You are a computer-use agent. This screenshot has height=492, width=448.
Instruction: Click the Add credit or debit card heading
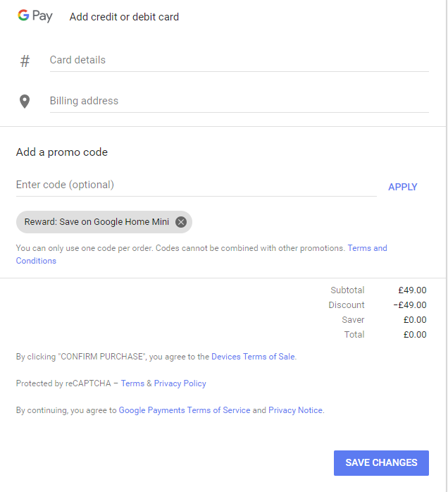124,17
